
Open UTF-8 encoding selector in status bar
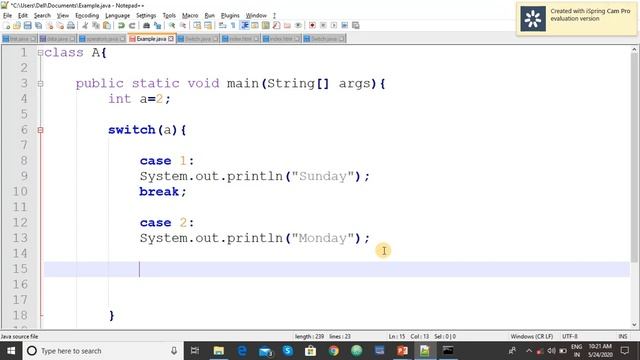click(570, 336)
